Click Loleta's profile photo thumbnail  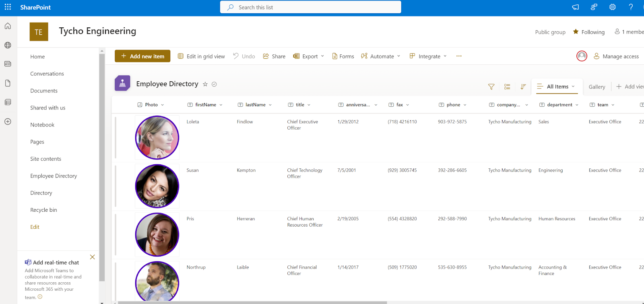(x=157, y=138)
